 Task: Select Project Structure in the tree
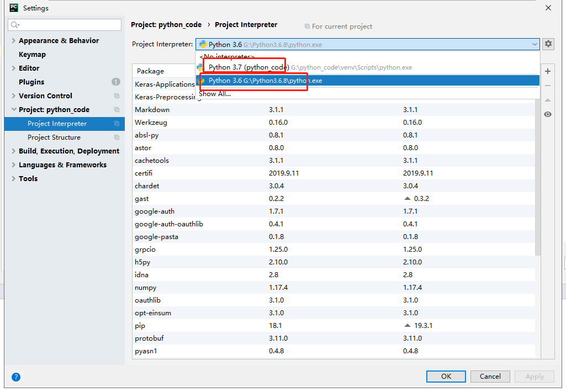65,137
